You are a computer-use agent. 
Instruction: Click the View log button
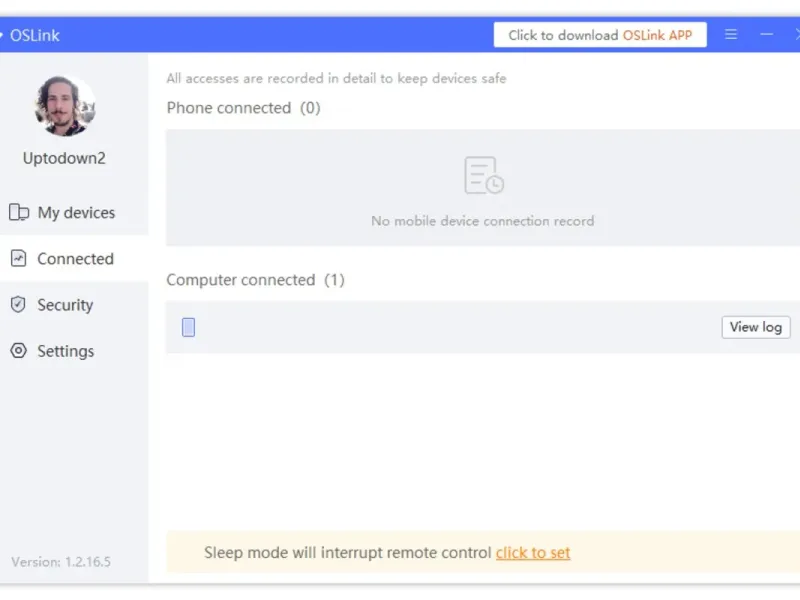point(756,327)
